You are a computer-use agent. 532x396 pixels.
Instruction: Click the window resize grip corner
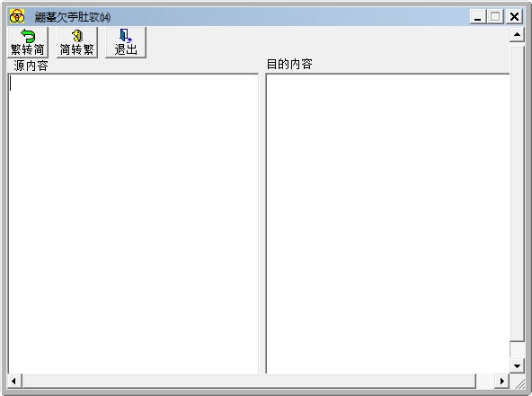pyautogui.click(x=519, y=383)
